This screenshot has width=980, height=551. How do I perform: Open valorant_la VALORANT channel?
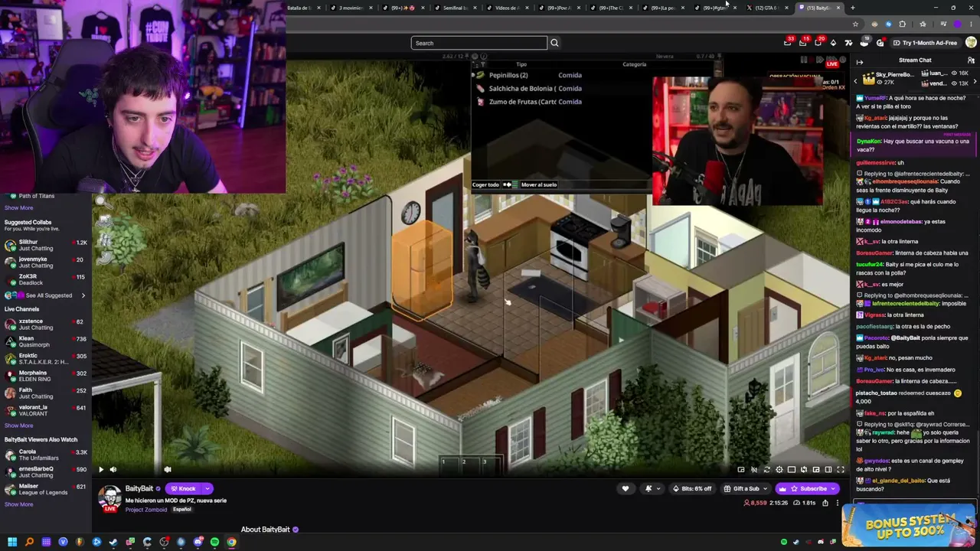(x=45, y=410)
